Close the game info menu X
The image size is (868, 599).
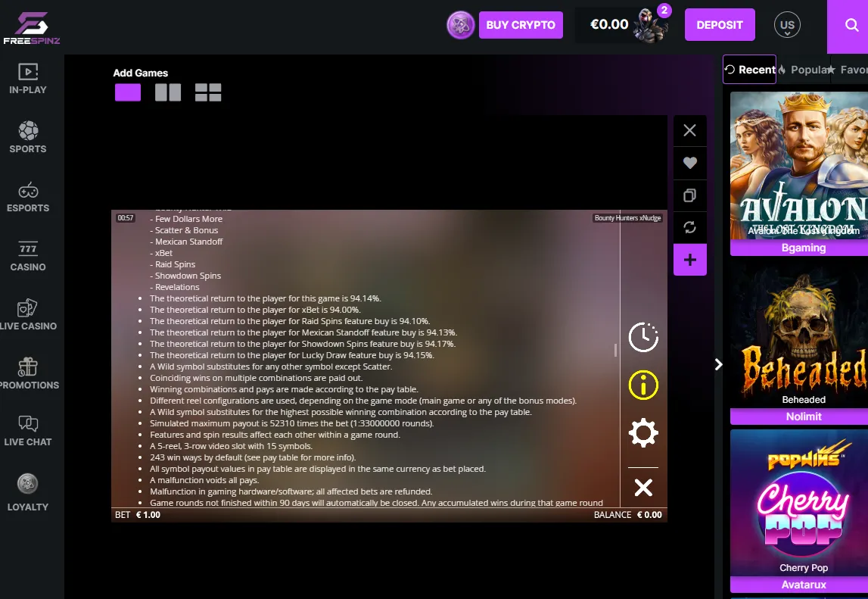pos(643,488)
